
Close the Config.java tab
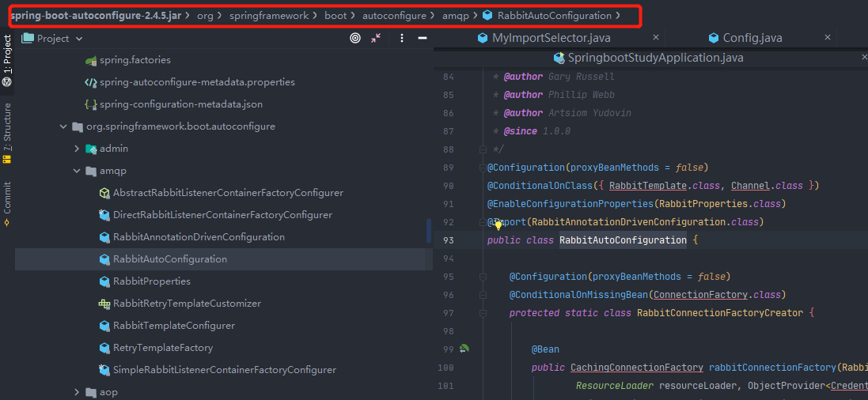point(828,37)
